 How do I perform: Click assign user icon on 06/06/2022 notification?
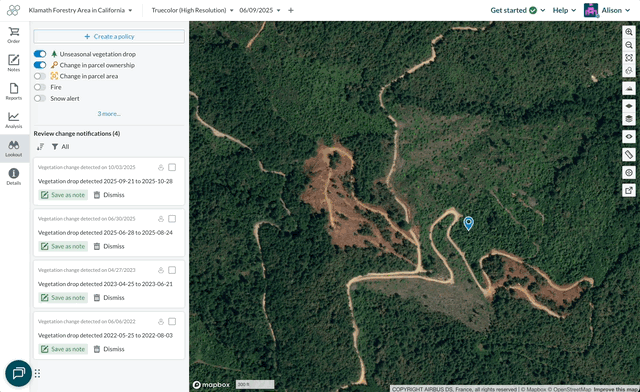click(161, 322)
